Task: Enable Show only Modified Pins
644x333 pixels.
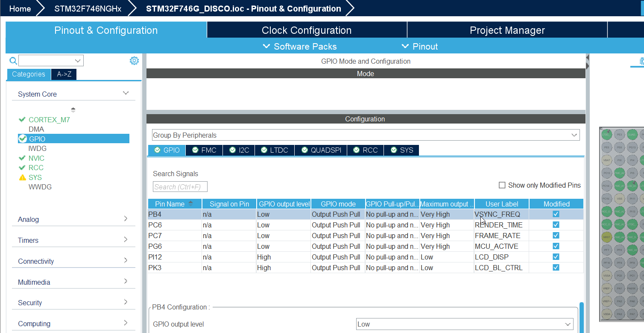Action: pyautogui.click(x=502, y=185)
